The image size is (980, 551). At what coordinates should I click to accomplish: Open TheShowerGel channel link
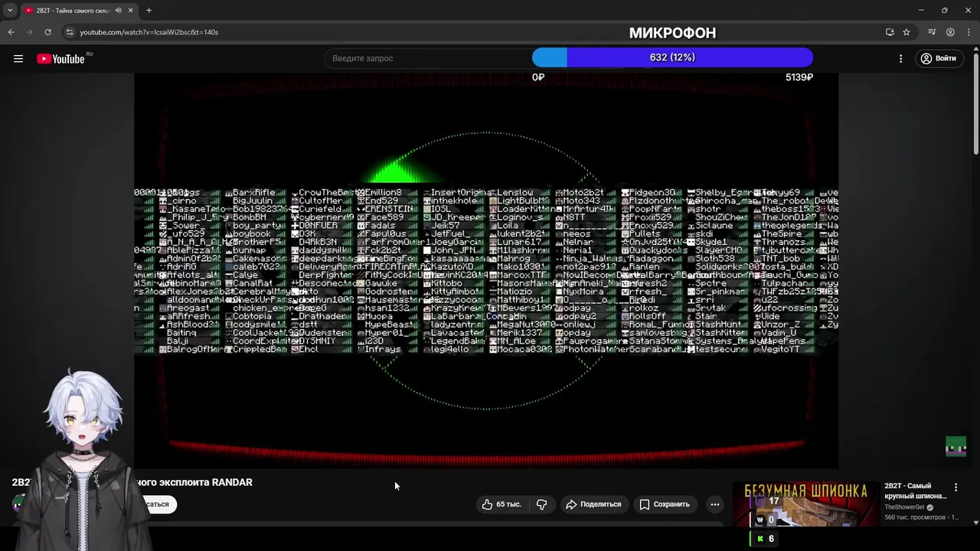(x=904, y=507)
